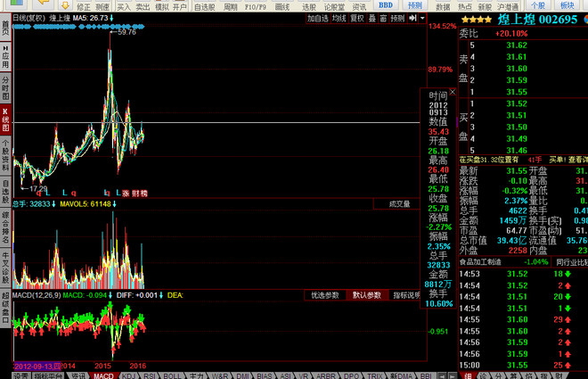Open the K线图 sidebar item
The height and width of the screenshot is (379, 588).
click(x=5, y=119)
